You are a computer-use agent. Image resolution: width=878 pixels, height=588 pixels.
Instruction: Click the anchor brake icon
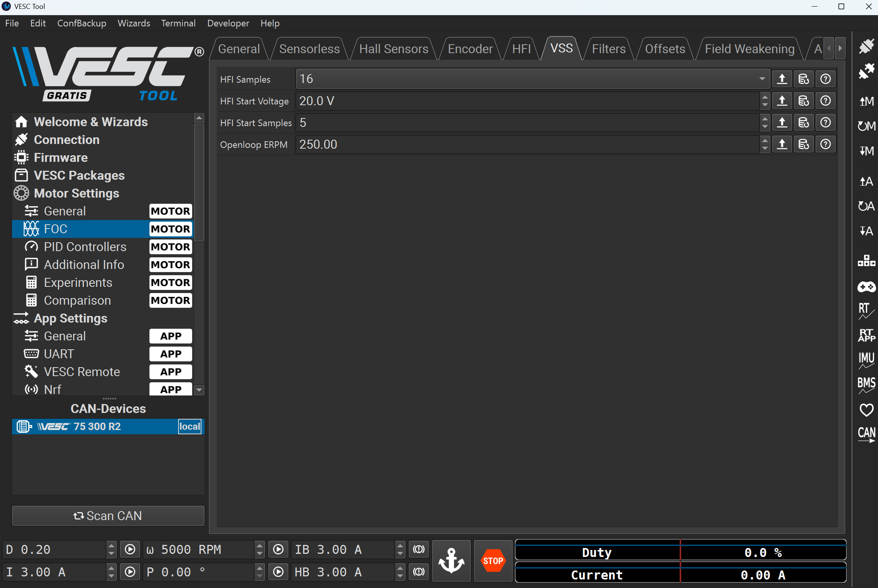(451, 560)
